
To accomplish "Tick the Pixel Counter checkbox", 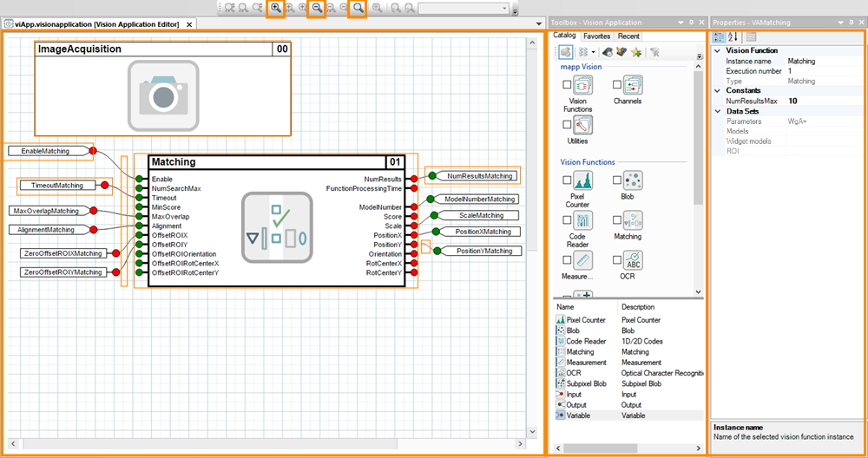I will [567, 180].
